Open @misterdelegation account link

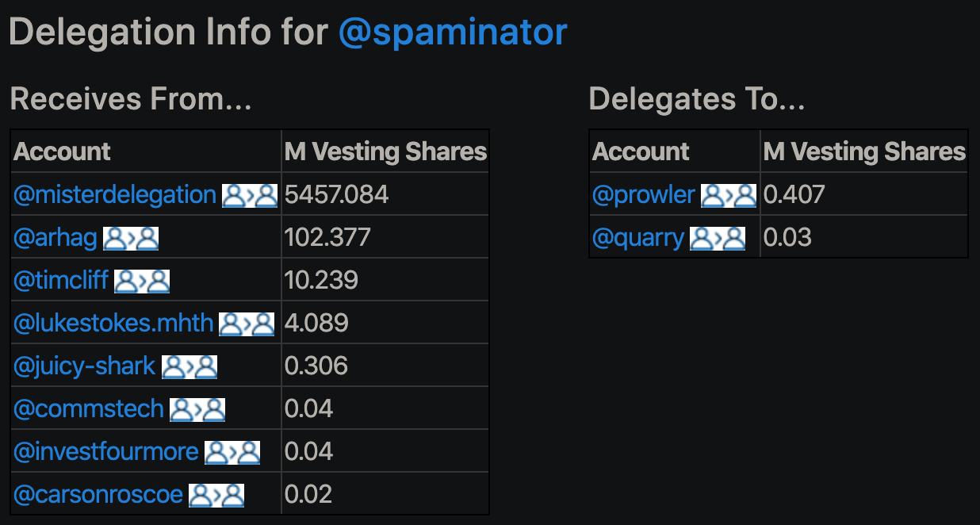pyautogui.click(x=115, y=195)
